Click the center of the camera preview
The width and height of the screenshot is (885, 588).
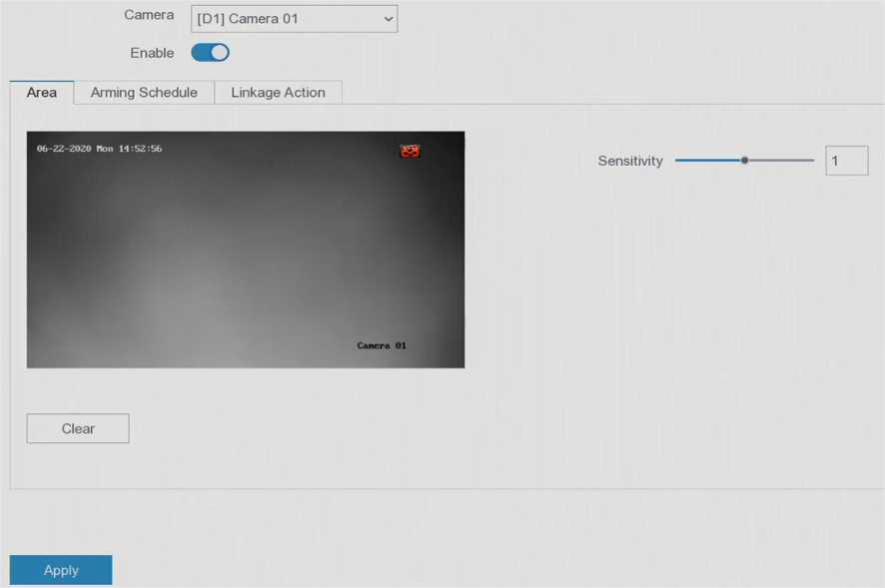point(246,250)
